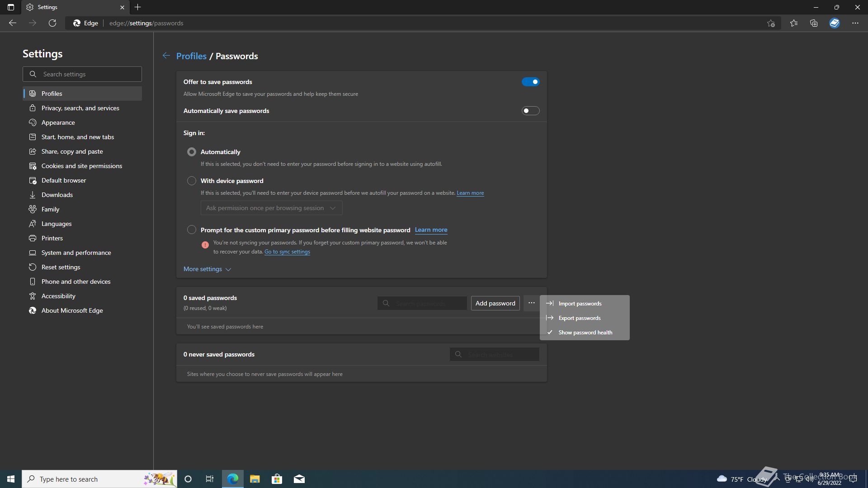The width and height of the screenshot is (868, 488).
Task: Open Languages settings
Action: (82, 224)
